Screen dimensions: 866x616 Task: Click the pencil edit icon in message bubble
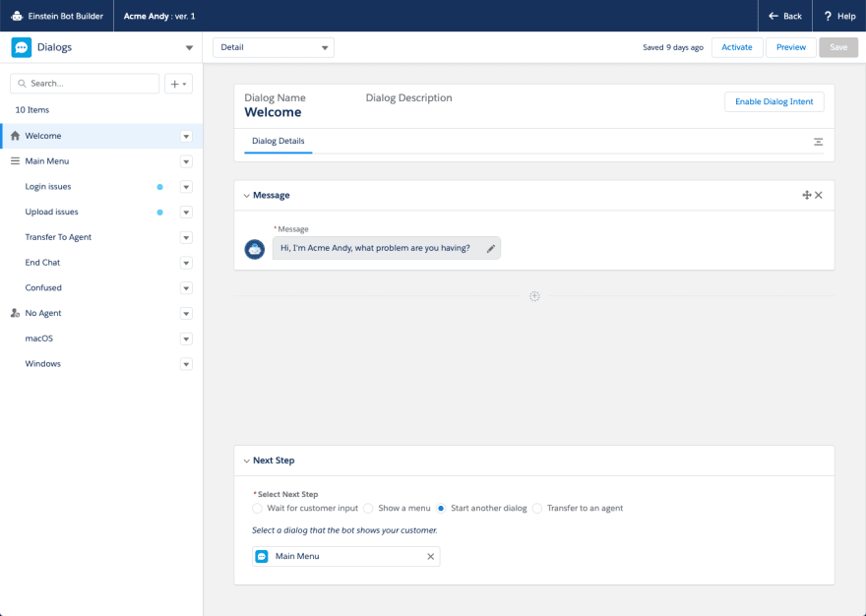(490, 249)
